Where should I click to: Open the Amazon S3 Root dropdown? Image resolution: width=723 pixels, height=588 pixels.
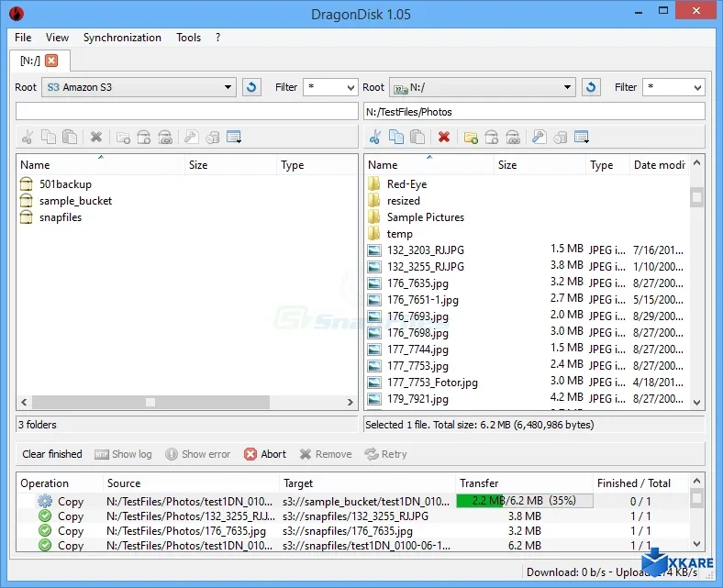(139, 87)
